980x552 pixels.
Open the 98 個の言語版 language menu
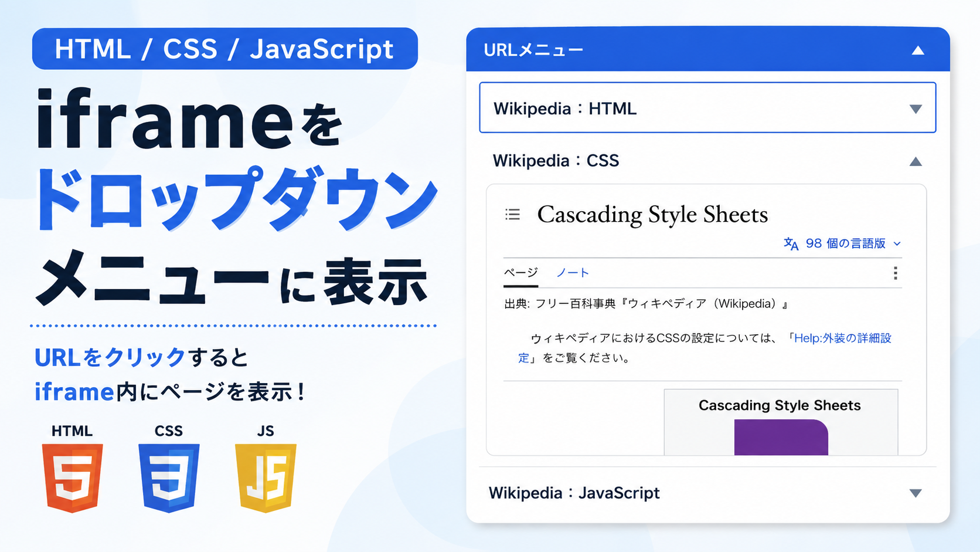[842, 243]
